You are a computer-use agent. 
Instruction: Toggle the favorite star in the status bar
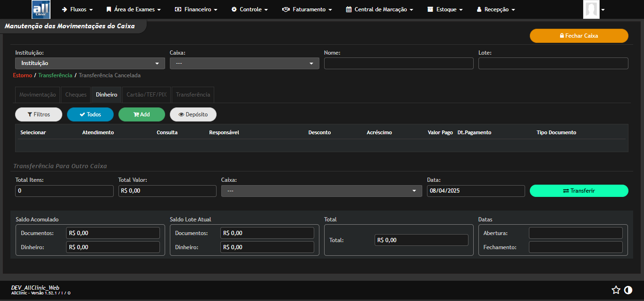point(616,290)
